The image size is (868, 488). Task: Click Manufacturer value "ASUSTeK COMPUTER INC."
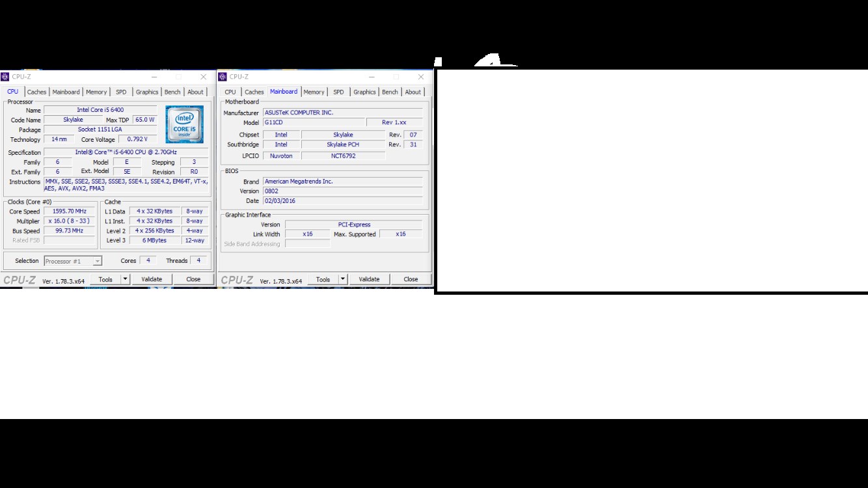coord(343,113)
